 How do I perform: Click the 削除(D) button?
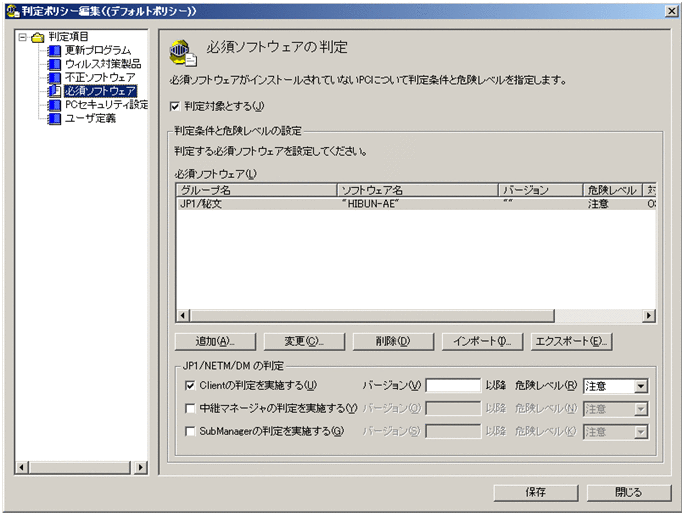[x=393, y=341]
